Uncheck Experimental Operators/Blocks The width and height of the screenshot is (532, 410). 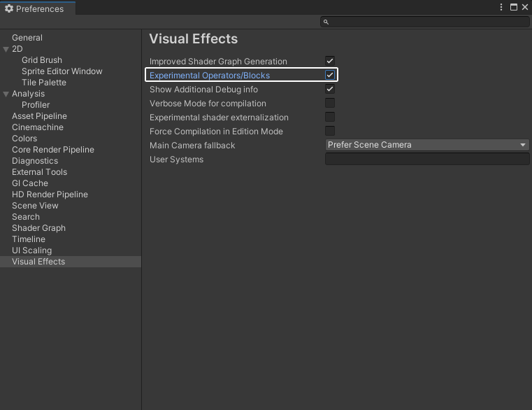tap(330, 76)
